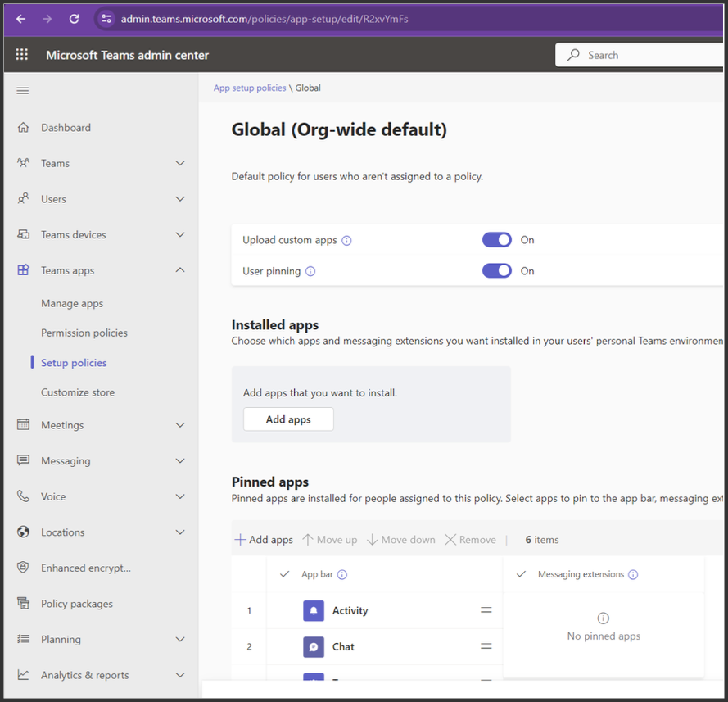The image size is (728, 702).
Task: Click the Activity bell app icon
Action: (x=314, y=610)
